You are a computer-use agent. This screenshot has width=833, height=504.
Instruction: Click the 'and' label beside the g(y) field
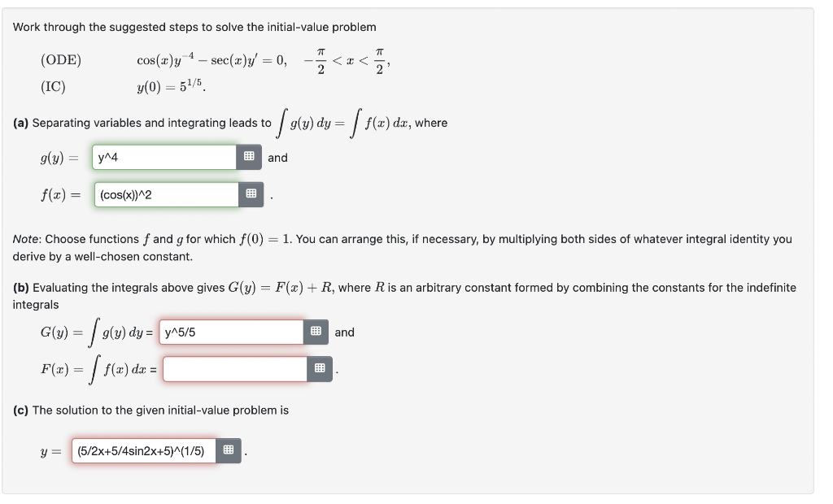click(x=277, y=157)
